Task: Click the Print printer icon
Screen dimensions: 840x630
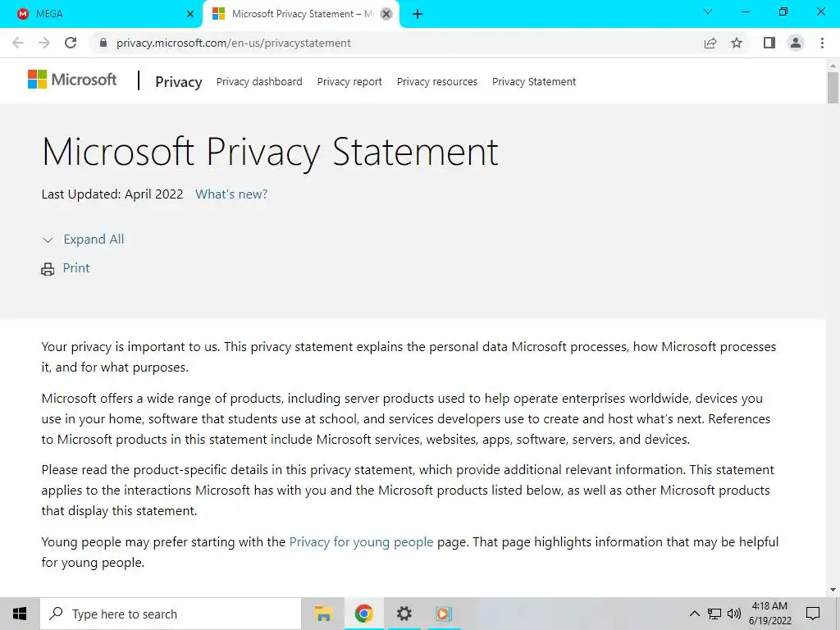Action: pyautogui.click(x=48, y=269)
